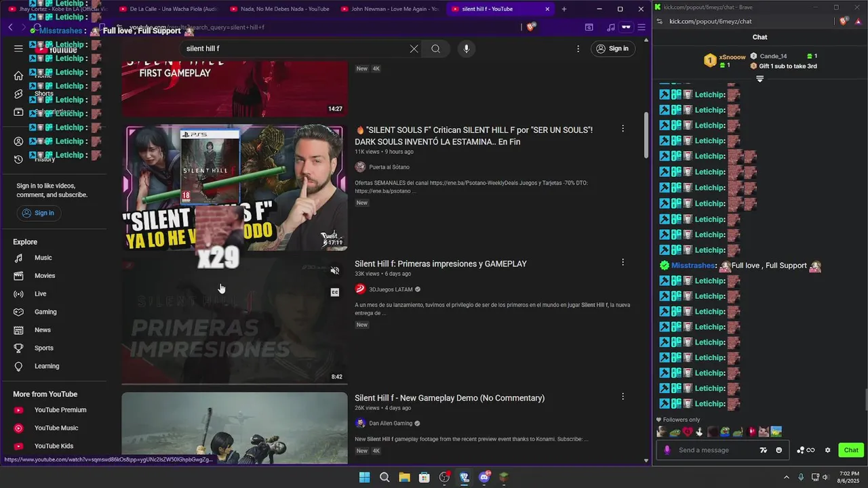Open options for New Gameplay Demo video
The image size is (868, 488).
pyautogui.click(x=623, y=396)
